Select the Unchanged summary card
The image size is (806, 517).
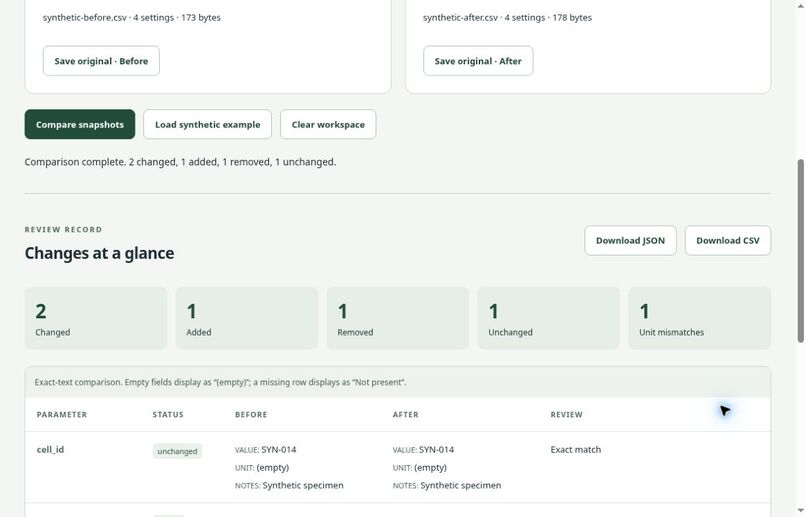point(548,318)
